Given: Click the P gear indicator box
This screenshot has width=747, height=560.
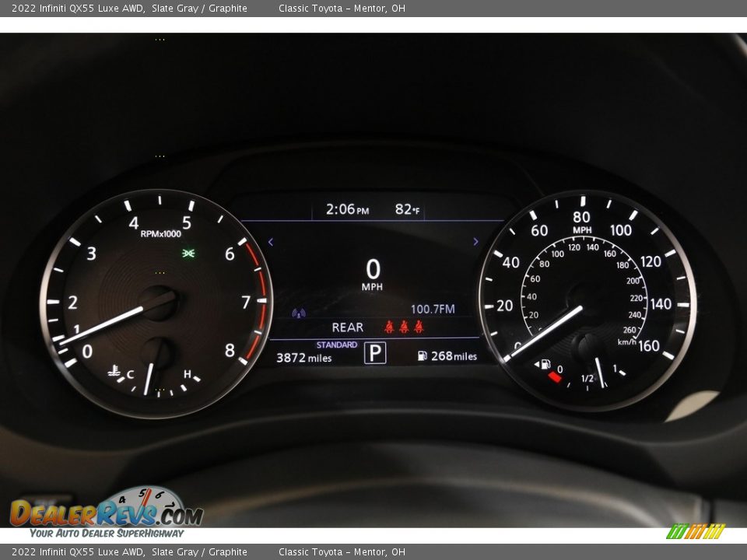Looking at the screenshot, I should 375,353.
